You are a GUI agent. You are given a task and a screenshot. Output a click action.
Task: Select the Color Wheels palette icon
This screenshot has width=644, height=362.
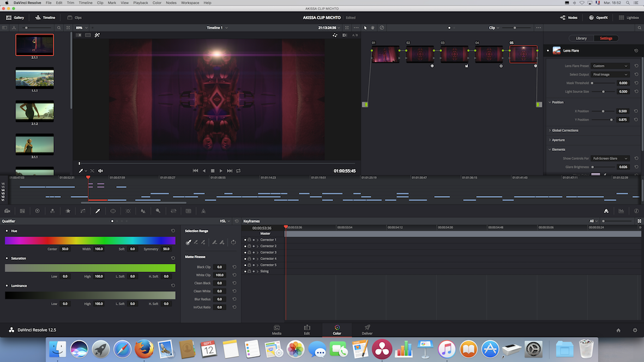coord(38,210)
